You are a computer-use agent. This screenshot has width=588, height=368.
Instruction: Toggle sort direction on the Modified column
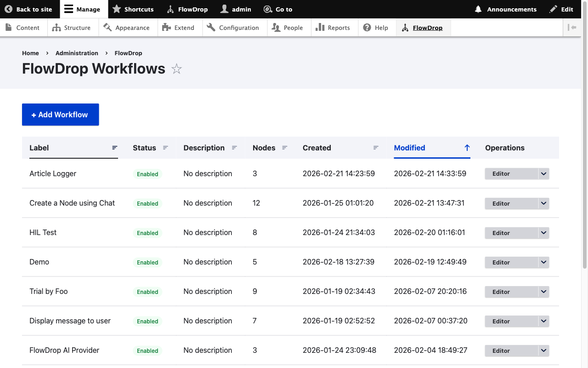coord(467,148)
